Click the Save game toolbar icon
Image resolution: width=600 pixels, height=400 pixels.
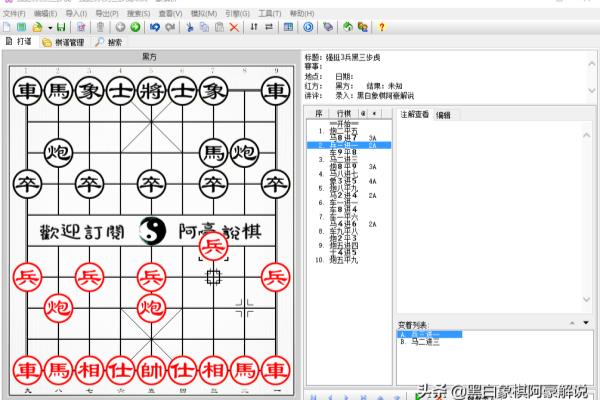tap(61, 26)
